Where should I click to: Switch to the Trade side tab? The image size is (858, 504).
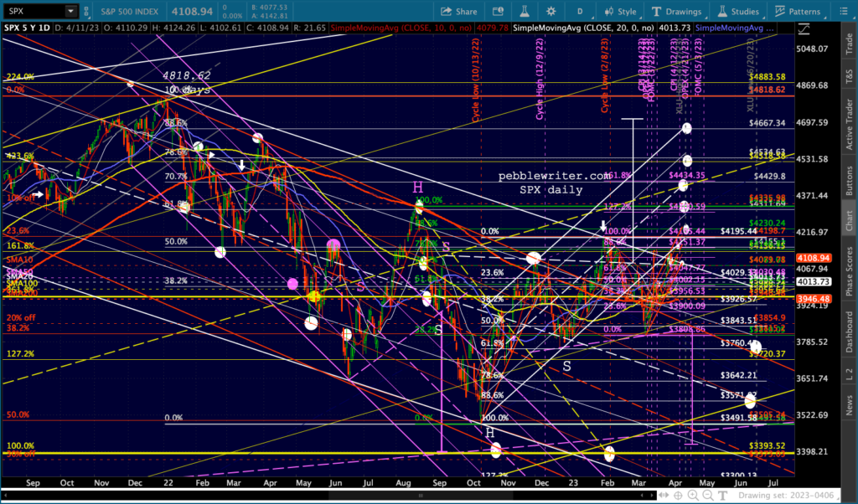[x=850, y=44]
